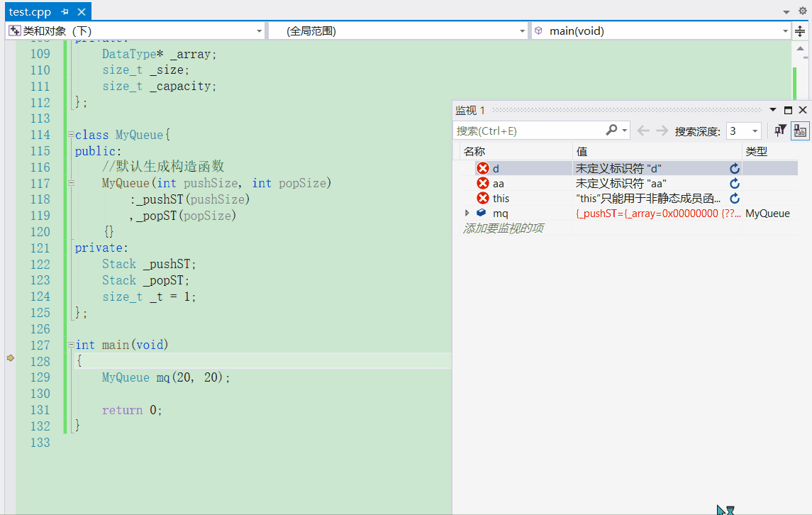Click the previous search result arrow
The height and width of the screenshot is (515, 812).
click(x=643, y=131)
